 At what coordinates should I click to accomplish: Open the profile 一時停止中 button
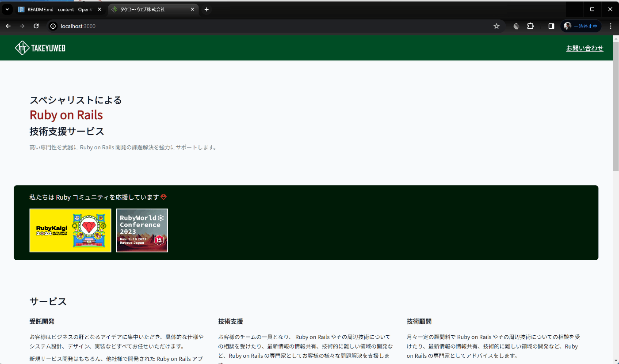pos(581,26)
